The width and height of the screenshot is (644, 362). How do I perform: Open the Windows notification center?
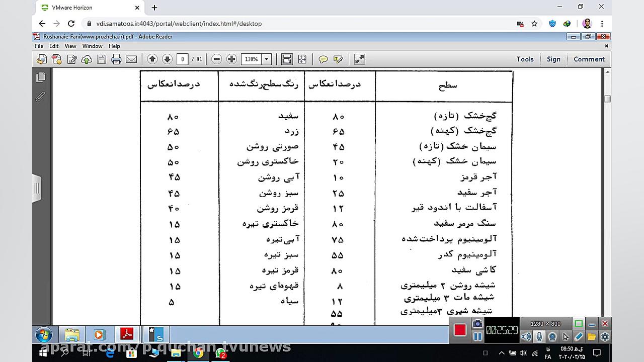click(597, 353)
